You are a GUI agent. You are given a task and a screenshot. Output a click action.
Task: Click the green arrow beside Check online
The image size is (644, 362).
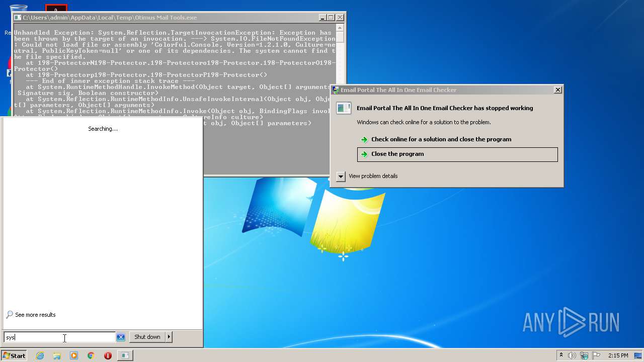tap(364, 140)
